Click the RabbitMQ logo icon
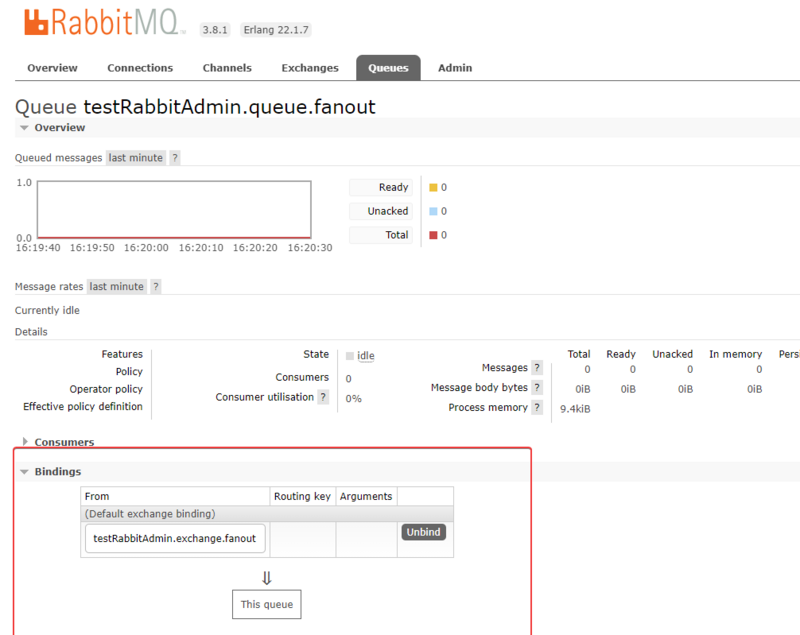 pos(37,23)
